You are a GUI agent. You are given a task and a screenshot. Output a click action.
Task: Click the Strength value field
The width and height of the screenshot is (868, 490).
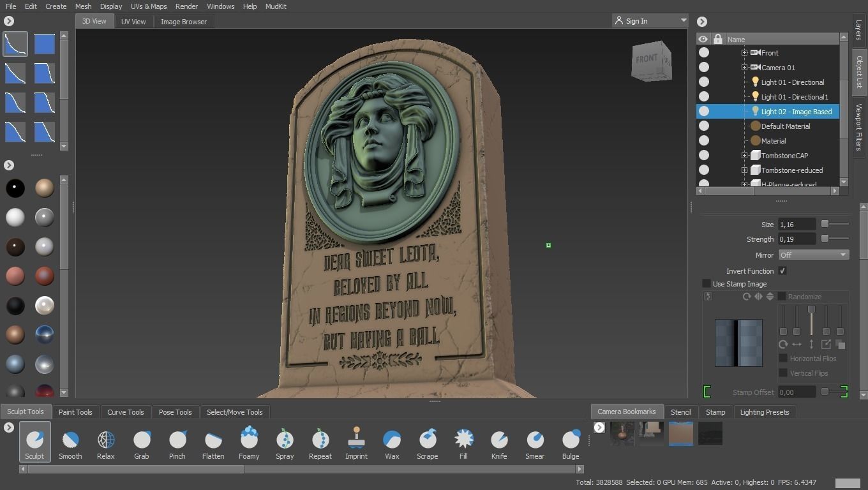pyautogui.click(x=797, y=239)
